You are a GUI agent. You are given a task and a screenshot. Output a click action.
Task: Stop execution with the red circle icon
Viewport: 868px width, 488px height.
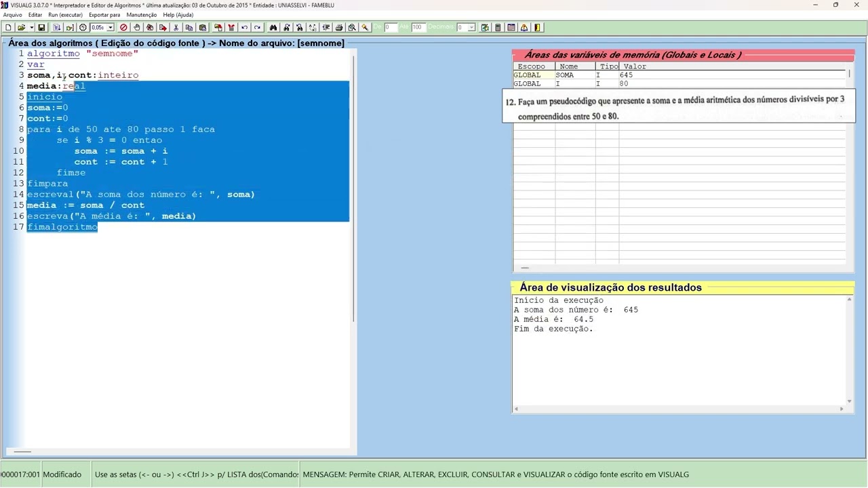(x=123, y=28)
